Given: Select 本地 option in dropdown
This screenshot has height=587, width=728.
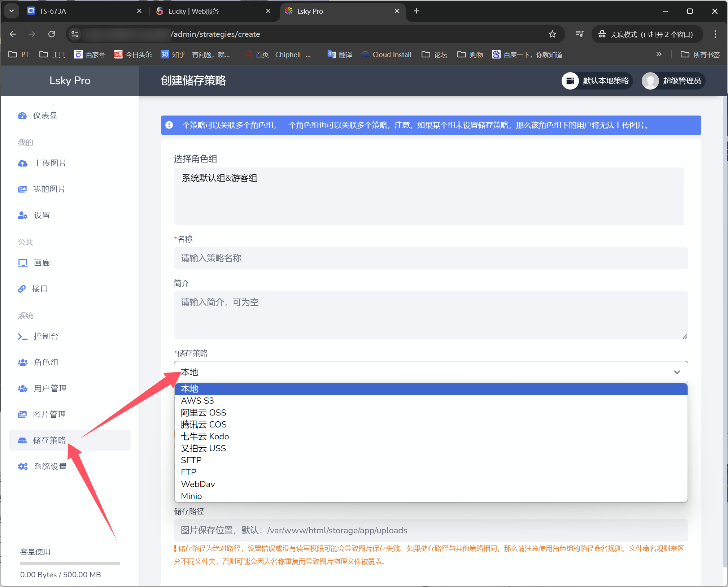Looking at the screenshot, I should 431,389.
